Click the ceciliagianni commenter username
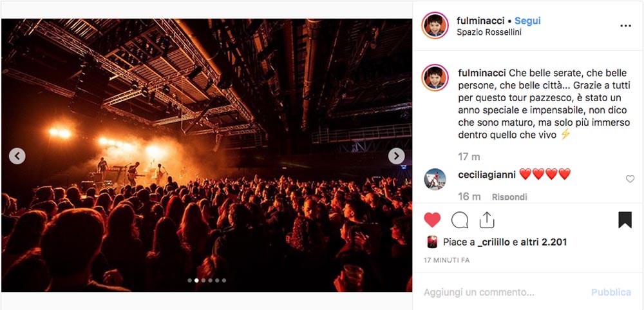 487,175
